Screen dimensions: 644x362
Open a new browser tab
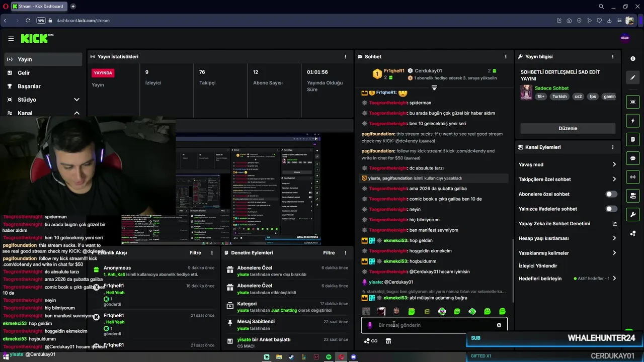[73, 7]
